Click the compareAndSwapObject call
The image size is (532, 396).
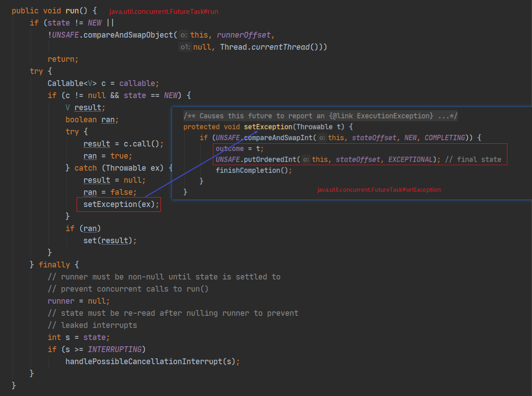(128, 35)
